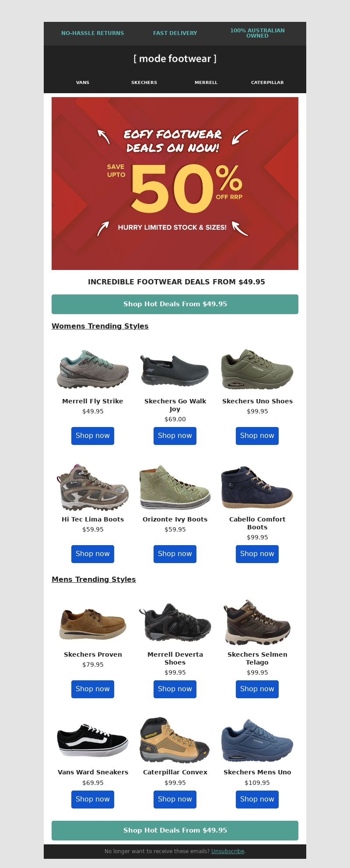Click the EOFY 50% off banner
This screenshot has width=350, height=868.
(175, 183)
